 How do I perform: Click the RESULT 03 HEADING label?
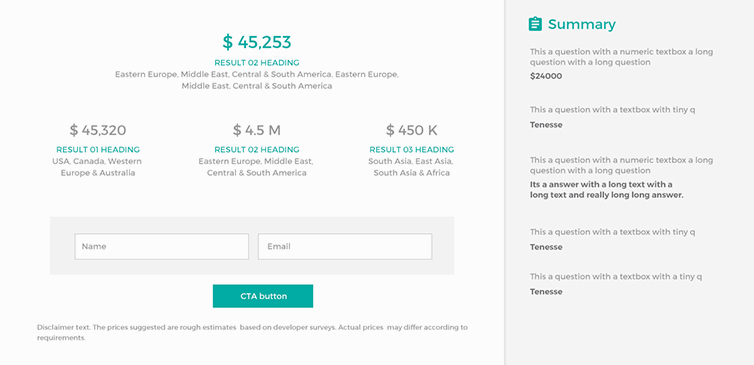click(x=412, y=150)
